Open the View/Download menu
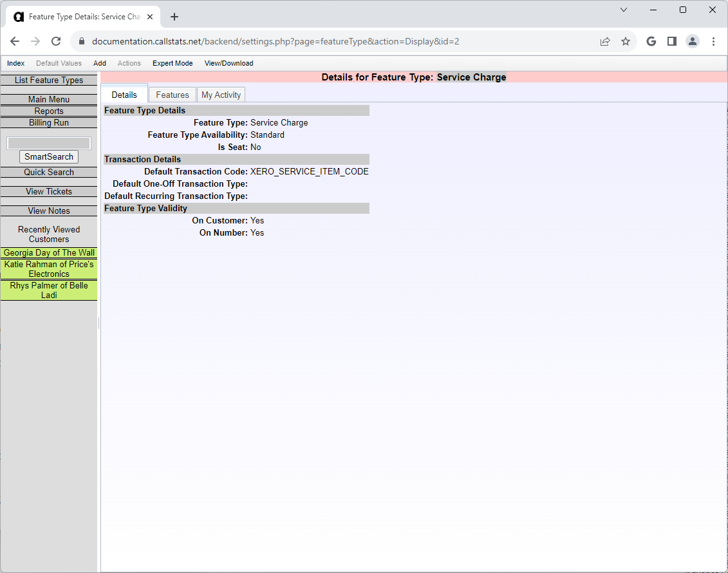728x573 pixels. [229, 63]
